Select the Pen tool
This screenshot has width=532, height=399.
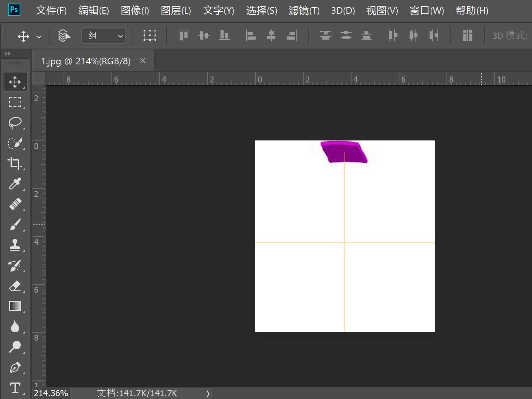(x=15, y=367)
